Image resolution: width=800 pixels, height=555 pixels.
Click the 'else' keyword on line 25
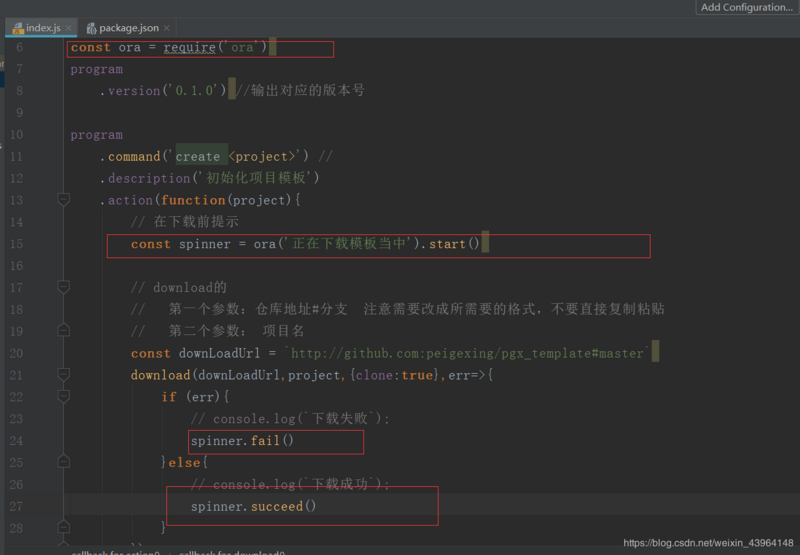point(184,463)
